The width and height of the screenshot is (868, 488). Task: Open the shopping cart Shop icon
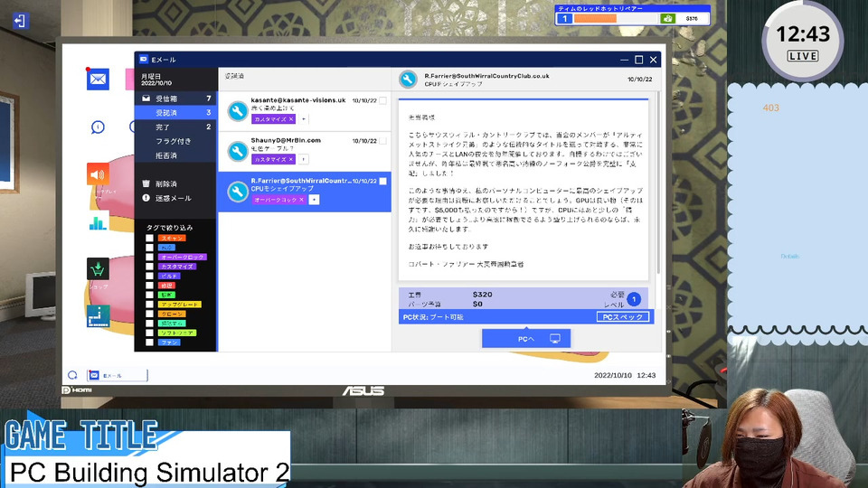[x=98, y=269]
